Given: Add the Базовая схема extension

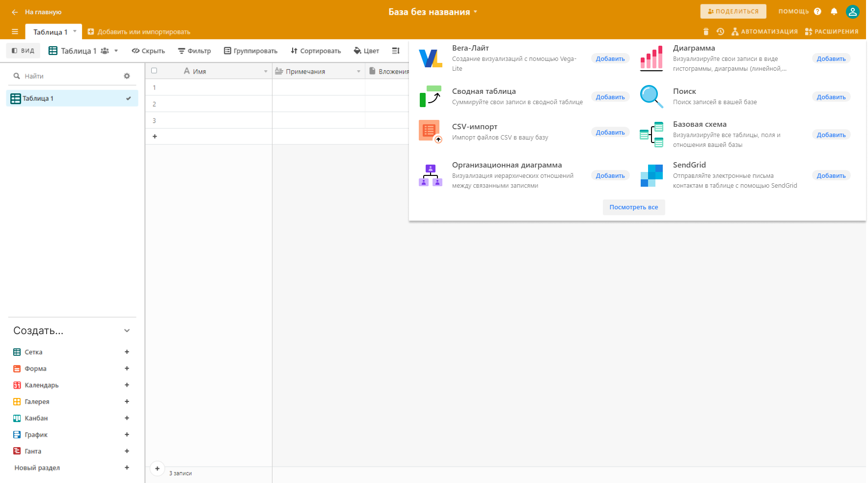Looking at the screenshot, I should 831,135.
